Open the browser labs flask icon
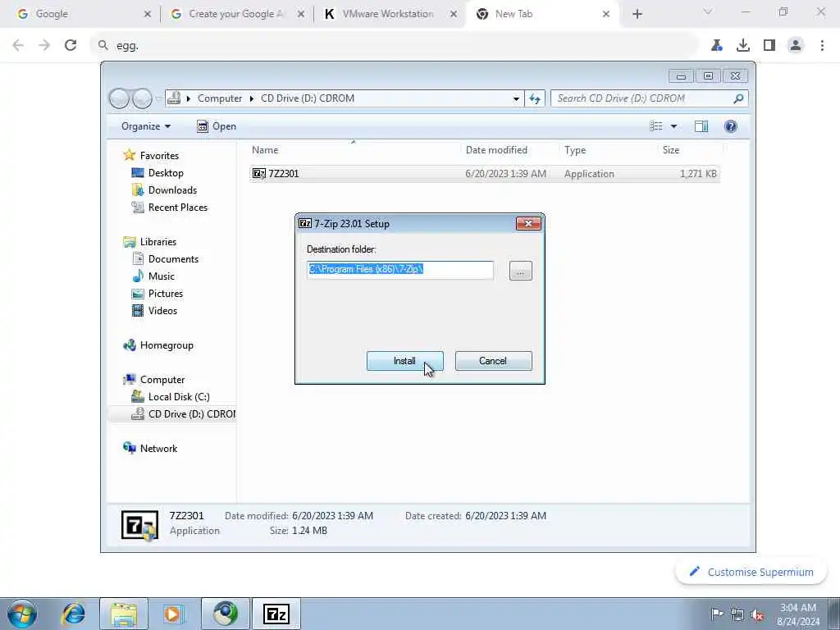840x630 pixels. click(717, 46)
